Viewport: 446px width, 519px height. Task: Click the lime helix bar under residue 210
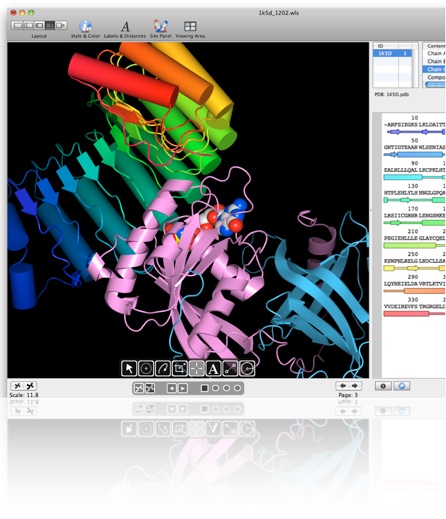pos(410,246)
